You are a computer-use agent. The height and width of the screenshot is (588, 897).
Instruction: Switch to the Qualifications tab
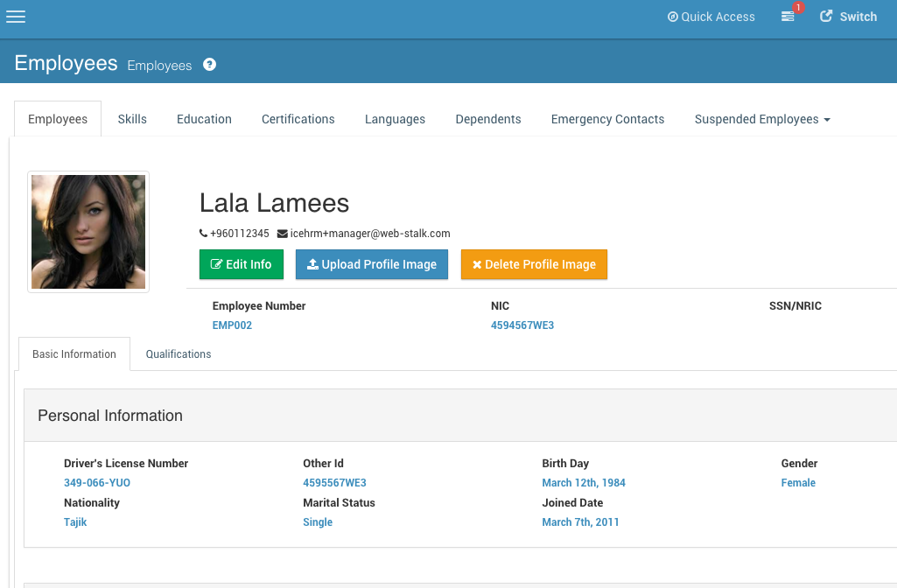(x=178, y=353)
